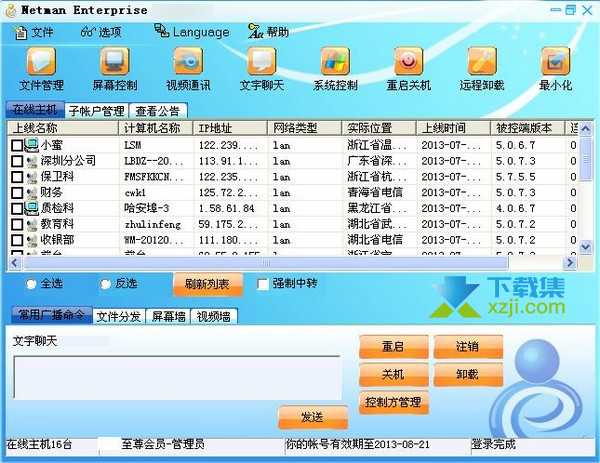This screenshot has width=600, height=463.
Task: Launch the 屏幕控制 screen control icon
Action: click(115, 61)
